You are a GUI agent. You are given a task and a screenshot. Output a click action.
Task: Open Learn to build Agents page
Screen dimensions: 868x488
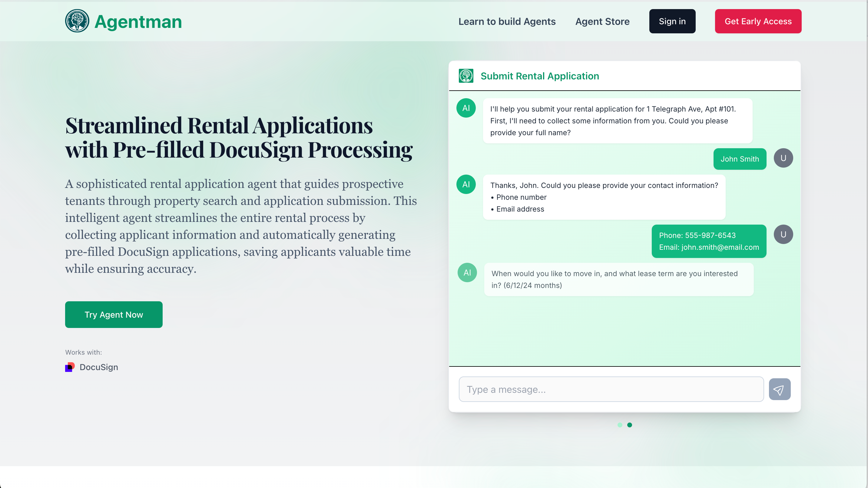click(507, 21)
